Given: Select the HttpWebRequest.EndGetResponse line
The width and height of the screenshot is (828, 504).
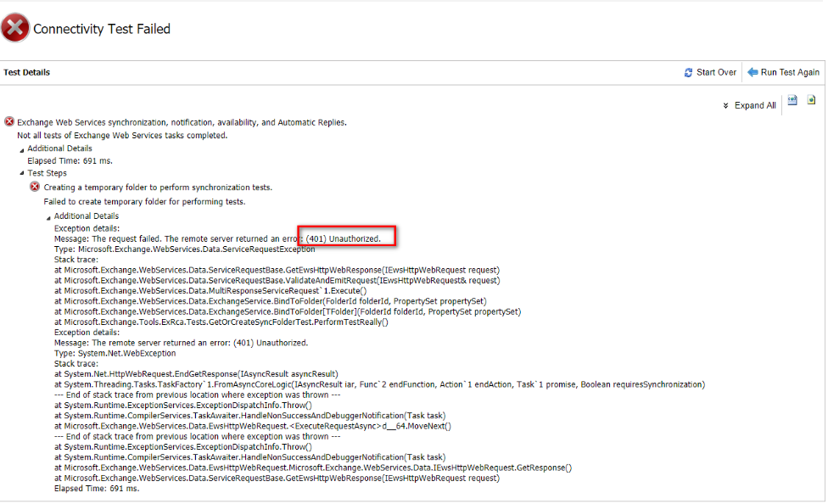Looking at the screenshot, I should [x=196, y=374].
